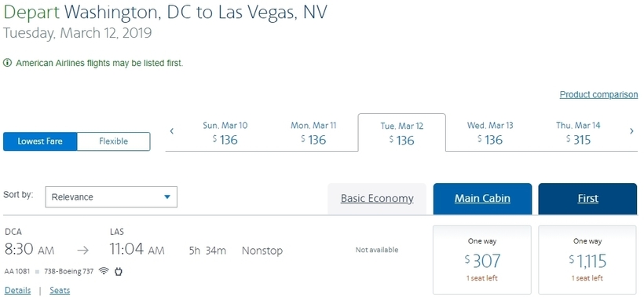Open the Sort by Relevance dropdown

pos(112,196)
